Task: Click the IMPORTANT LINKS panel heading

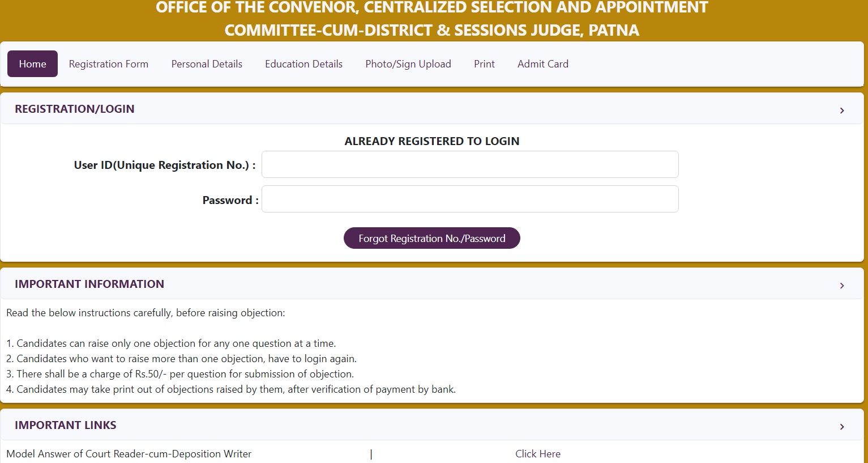Action: [x=66, y=425]
